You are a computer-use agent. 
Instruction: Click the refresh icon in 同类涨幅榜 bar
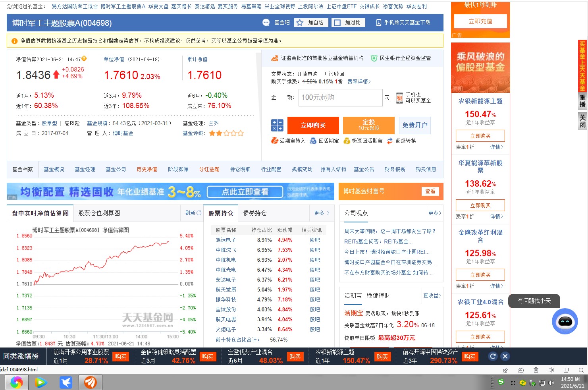point(493,356)
